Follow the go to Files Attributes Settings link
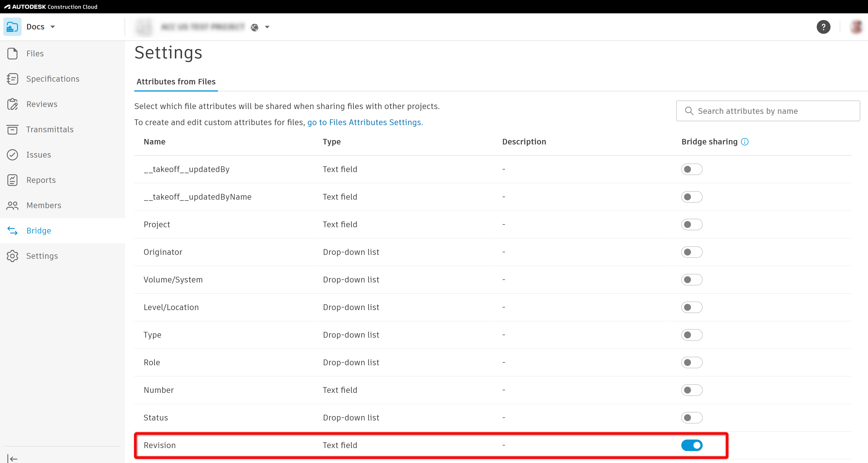This screenshot has width=868, height=463. [x=365, y=122]
